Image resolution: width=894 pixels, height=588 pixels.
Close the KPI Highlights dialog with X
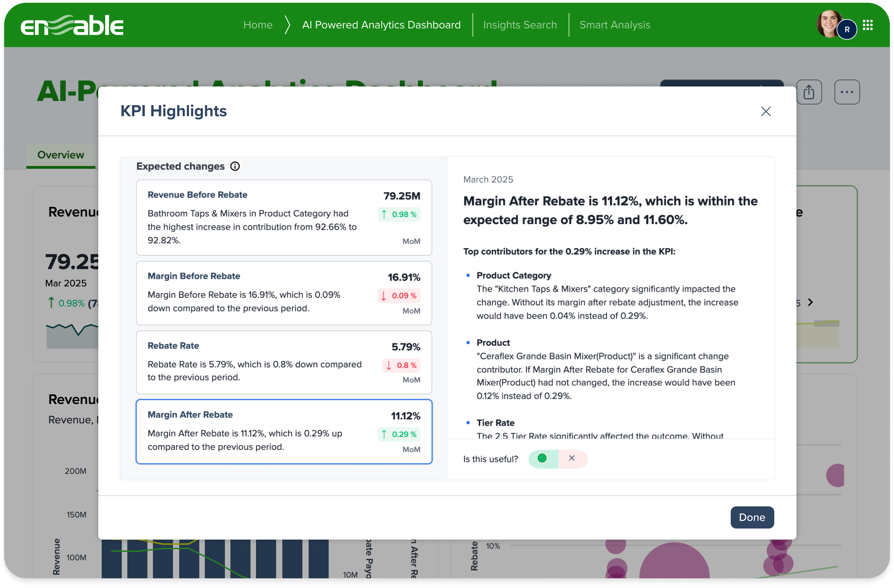click(x=766, y=111)
